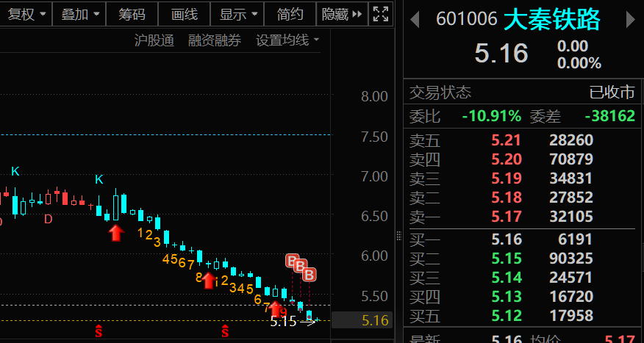
Task: Click the stock code 601006
Action: click(x=466, y=19)
